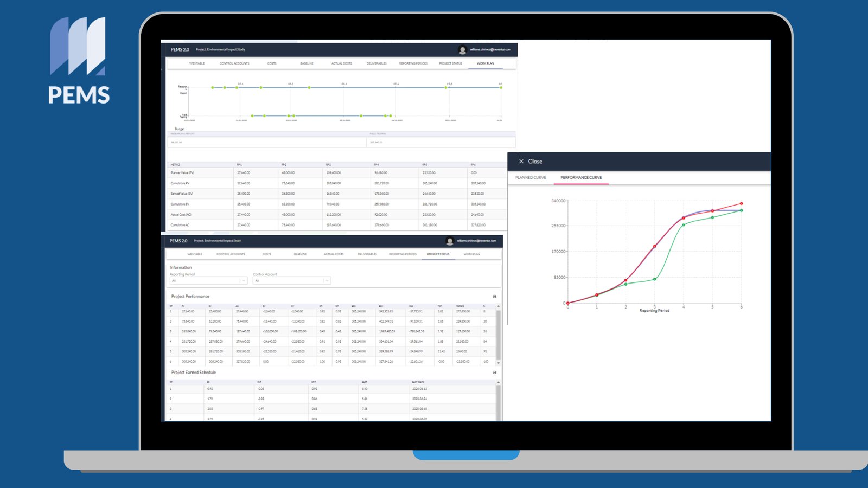868x488 pixels.
Task: Click the Cumulative AC row label
Action: [180, 225]
